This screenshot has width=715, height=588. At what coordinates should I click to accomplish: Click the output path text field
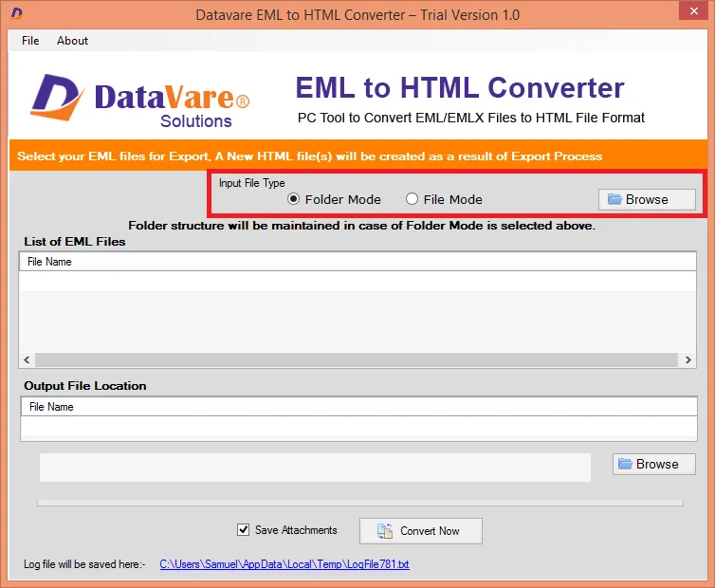point(315,468)
